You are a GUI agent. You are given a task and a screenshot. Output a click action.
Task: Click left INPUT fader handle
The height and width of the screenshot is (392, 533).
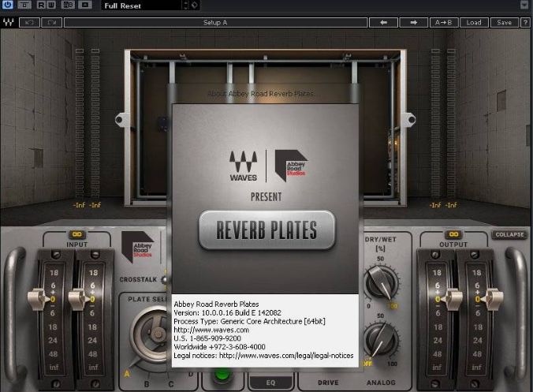tap(39, 299)
